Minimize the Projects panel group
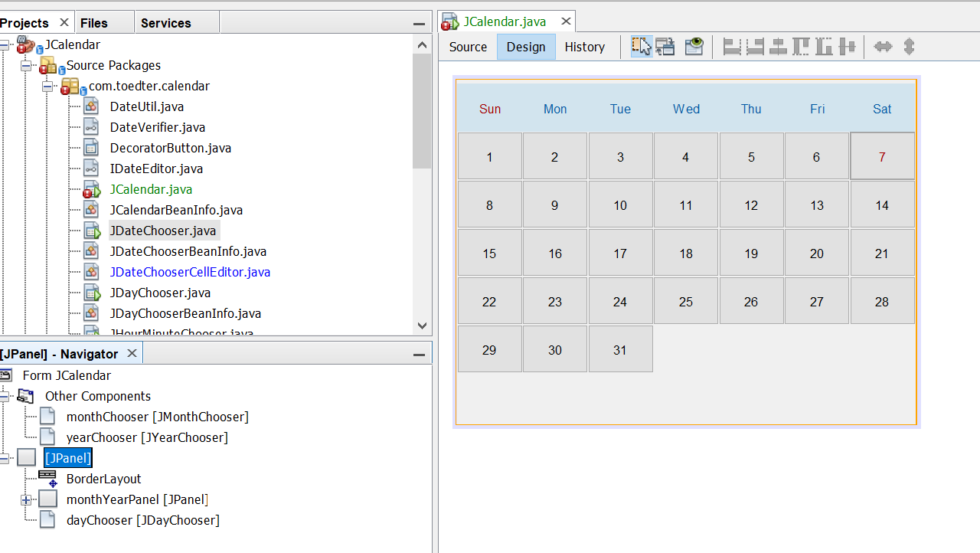The height and width of the screenshot is (553, 980). coord(419,24)
